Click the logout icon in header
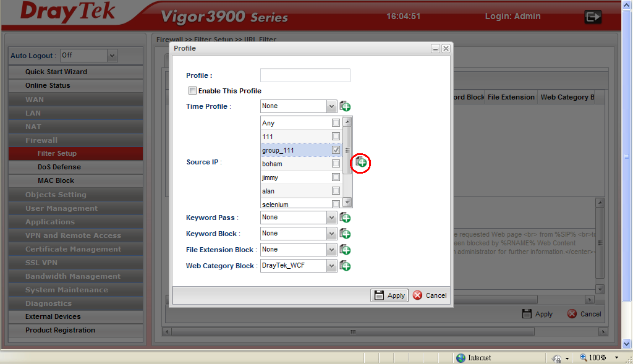This screenshot has width=633, height=364. click(x=593, y=17)
